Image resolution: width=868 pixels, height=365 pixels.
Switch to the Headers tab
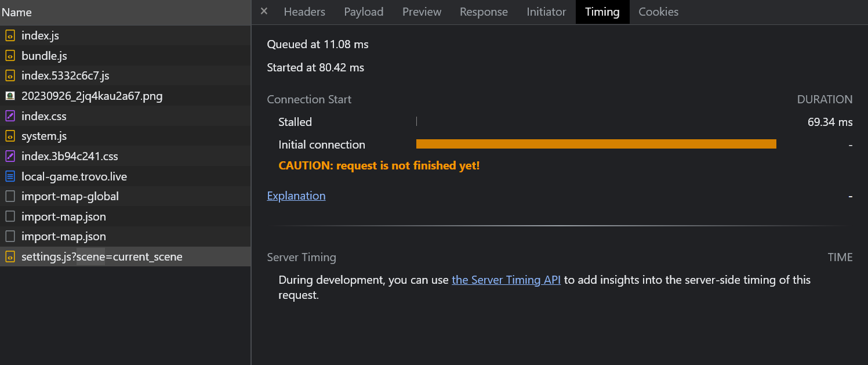[x=304, y=12]
